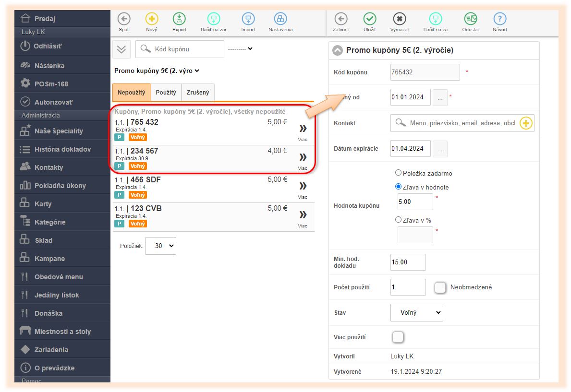Open the Návod help icon
The height and width of the screenshot is (392, 571).
pos(499,19)
